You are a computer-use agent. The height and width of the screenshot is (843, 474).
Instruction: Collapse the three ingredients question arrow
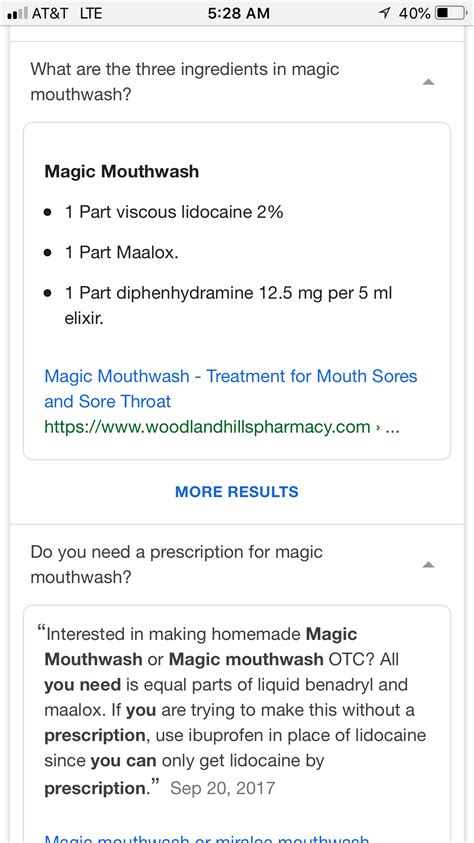[428, 82]
